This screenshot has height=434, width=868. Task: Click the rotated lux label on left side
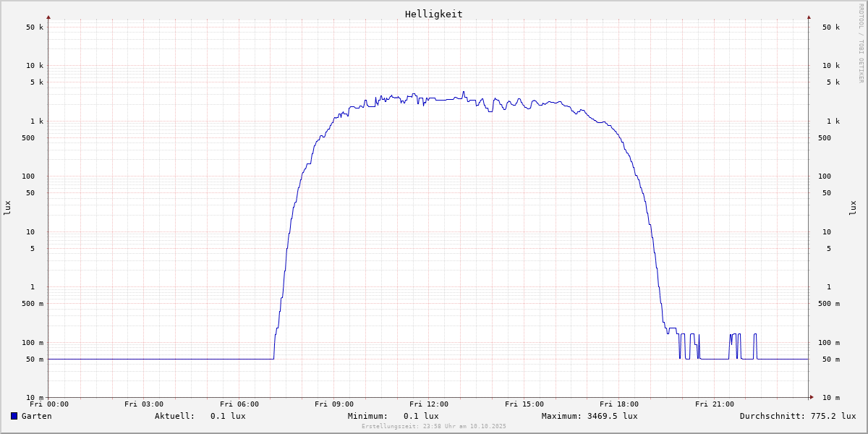[7, 208]
